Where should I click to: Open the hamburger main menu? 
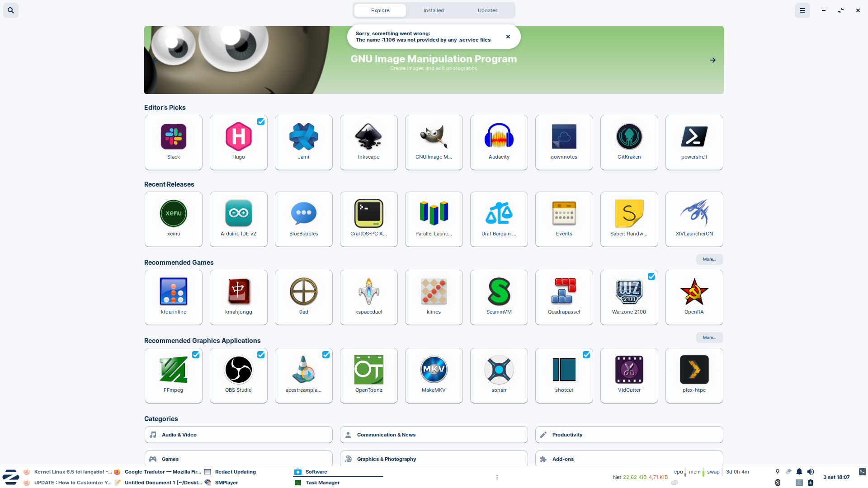pos(802,10)
